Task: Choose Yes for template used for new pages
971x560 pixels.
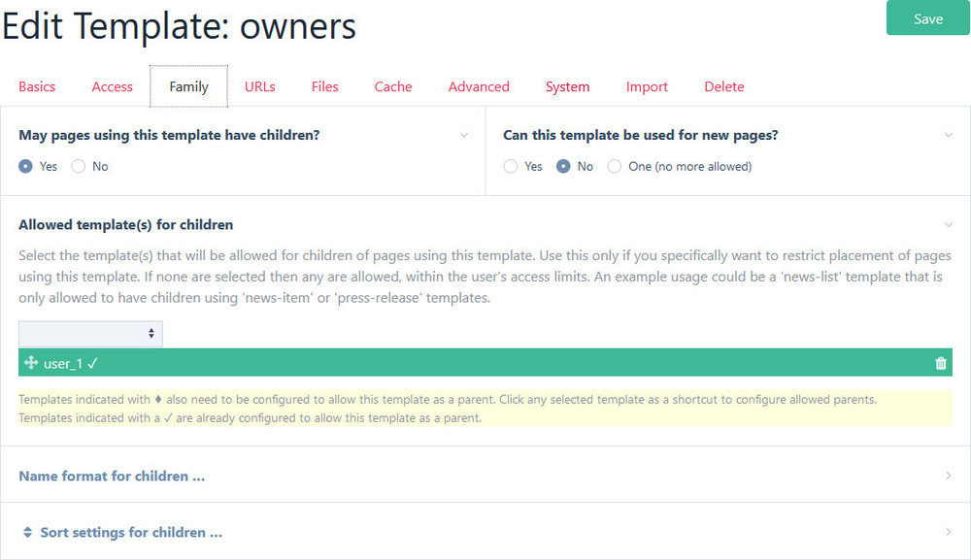Action: [x=511, y=167]
